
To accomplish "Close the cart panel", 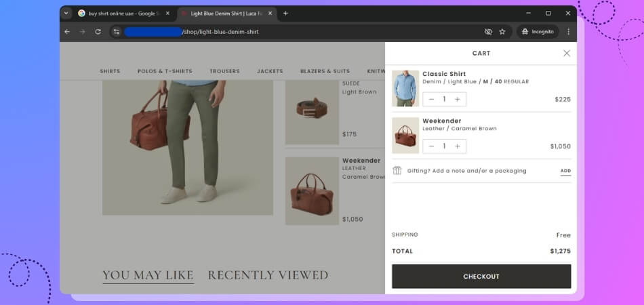I will (566, 54).
